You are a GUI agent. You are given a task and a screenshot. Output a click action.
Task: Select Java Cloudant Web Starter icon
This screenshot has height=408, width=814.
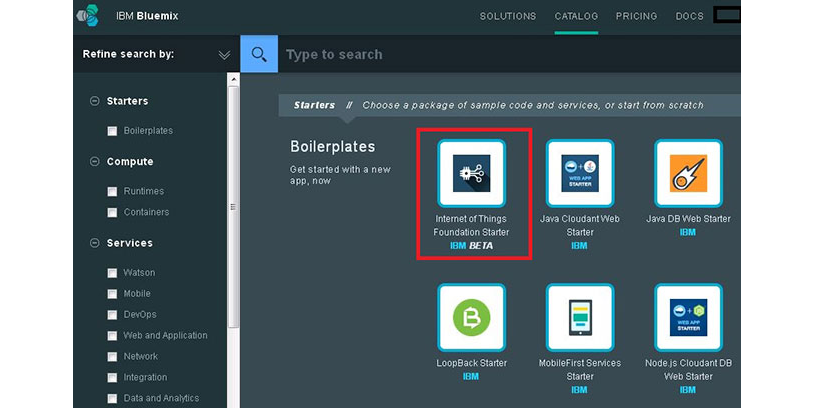coord(580,174)
